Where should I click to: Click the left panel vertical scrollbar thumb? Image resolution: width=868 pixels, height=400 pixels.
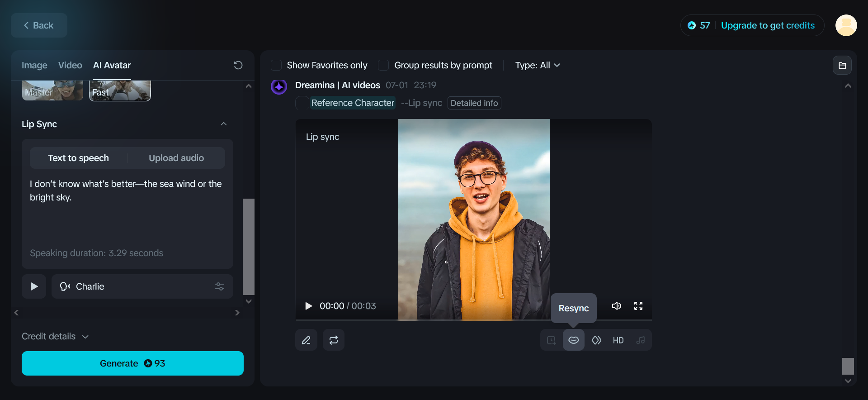(249, 247)
